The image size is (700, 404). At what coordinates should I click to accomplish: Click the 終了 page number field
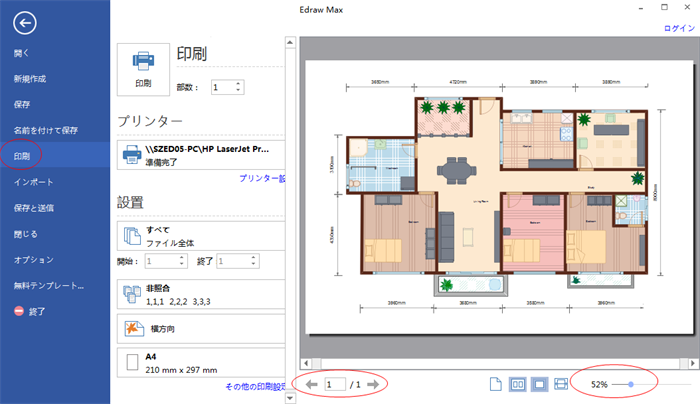(x=233, y=261)
